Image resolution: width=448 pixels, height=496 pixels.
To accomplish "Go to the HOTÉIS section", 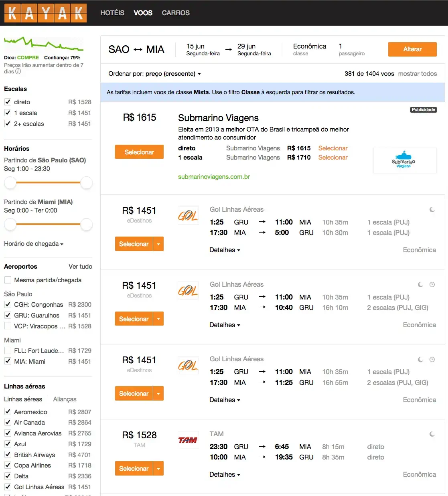I will pyautogui.click(x=112, y=13).
